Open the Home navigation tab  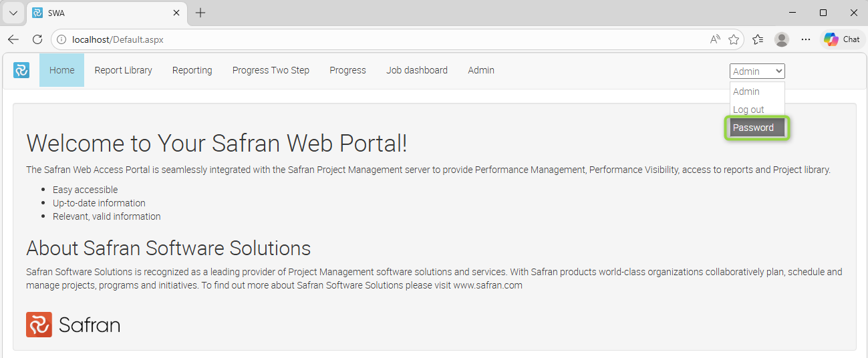62,70
